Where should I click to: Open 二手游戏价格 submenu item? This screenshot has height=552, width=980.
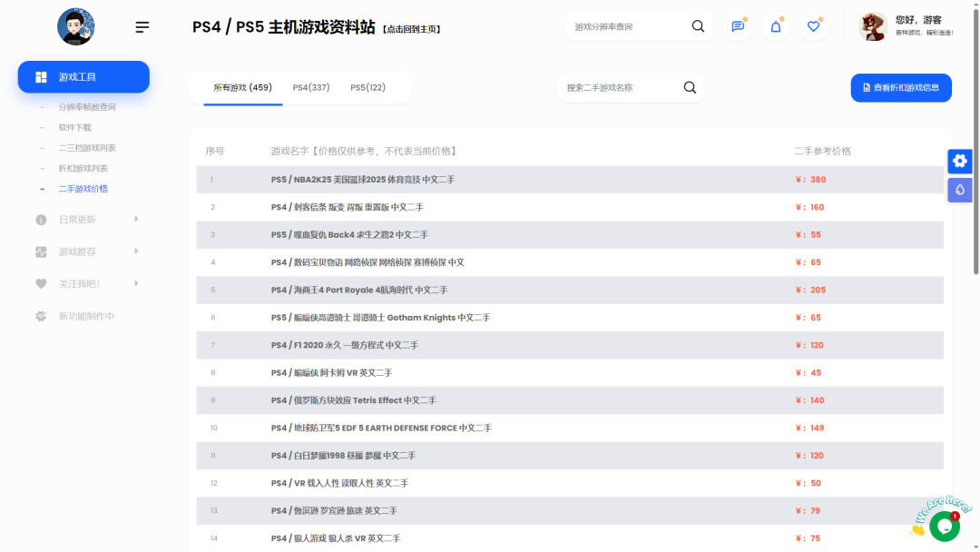click(x=83, y=189)
